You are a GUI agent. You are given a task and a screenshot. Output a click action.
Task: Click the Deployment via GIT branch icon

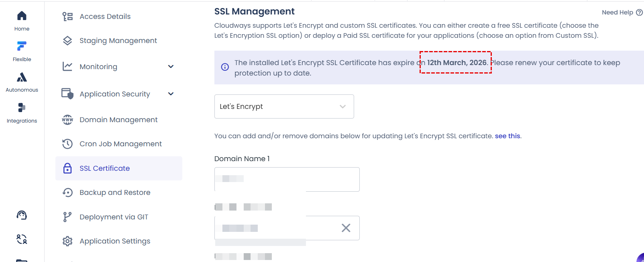click(x=67, y=217)
